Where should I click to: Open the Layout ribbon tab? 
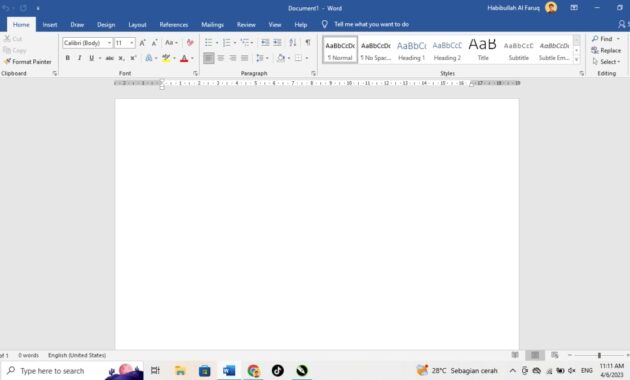[137, 25]
